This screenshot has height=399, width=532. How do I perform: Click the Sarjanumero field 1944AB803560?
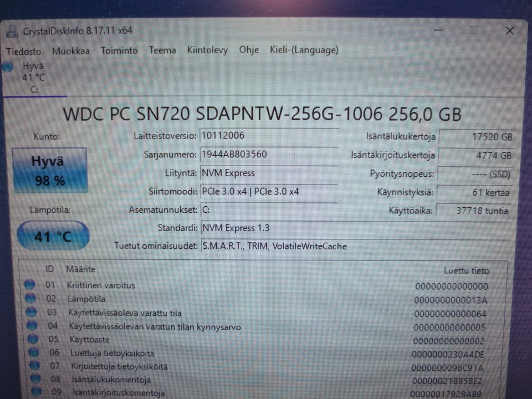pos(269,155)
